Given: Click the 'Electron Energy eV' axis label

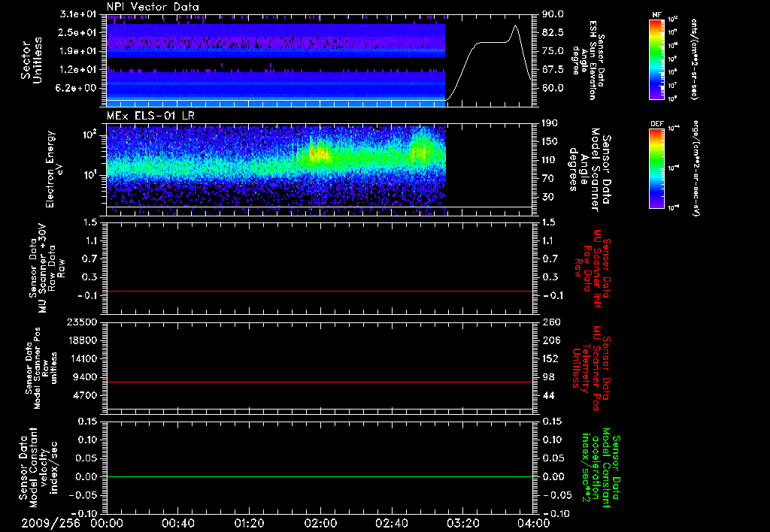Looking at the screenshot, I should coord(54,169).
